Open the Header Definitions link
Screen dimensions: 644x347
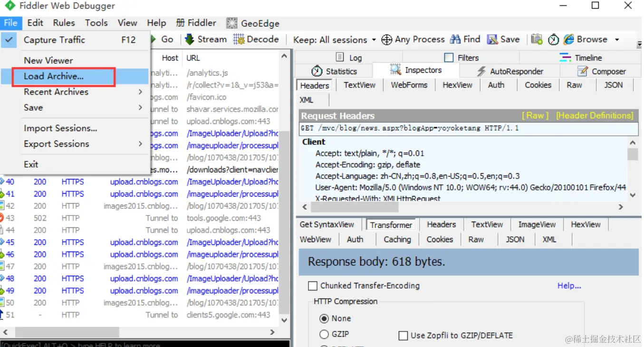595,115
